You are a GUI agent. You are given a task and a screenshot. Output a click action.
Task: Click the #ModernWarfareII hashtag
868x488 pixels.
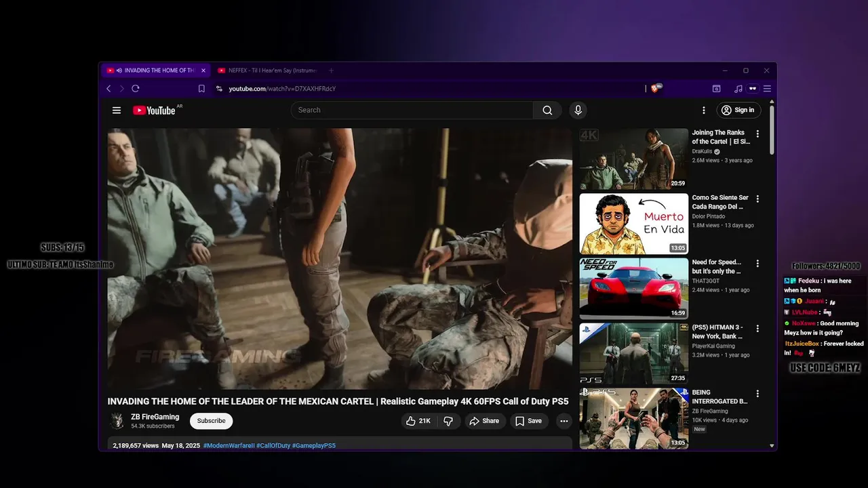[x=229, y=445]
